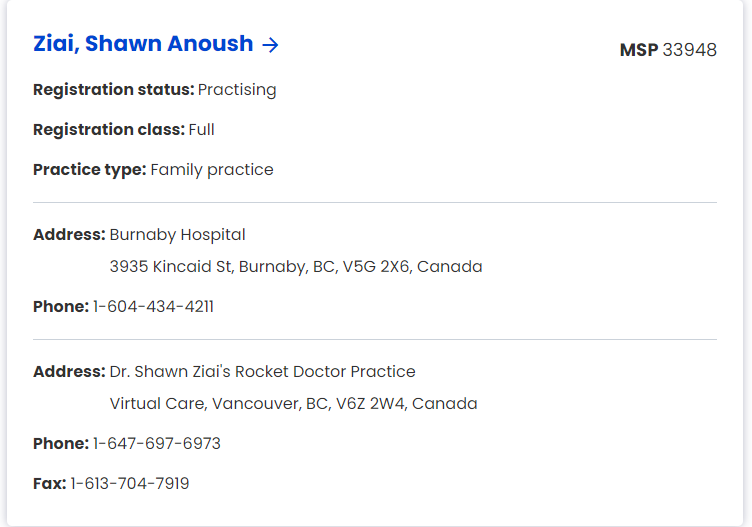Click the Registration status label

(113, 90)
